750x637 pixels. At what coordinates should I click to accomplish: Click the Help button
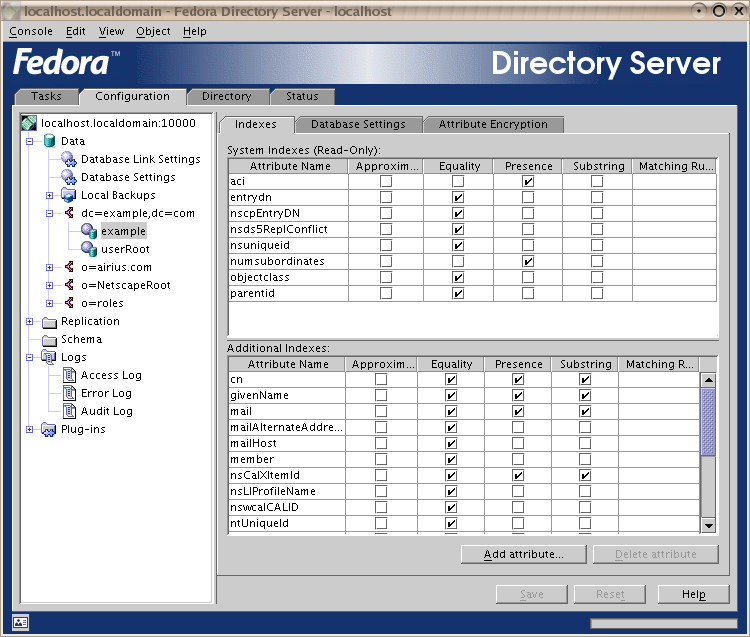(x=694, y=594)
